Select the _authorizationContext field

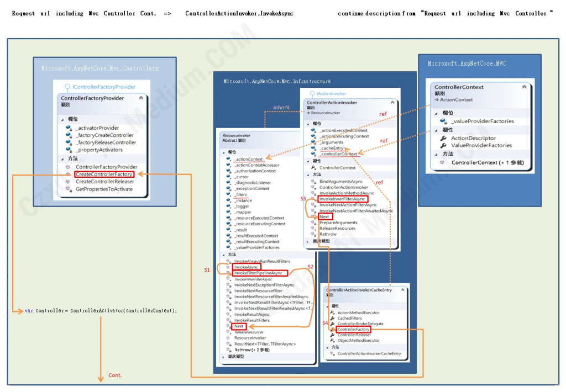(255, 171)
